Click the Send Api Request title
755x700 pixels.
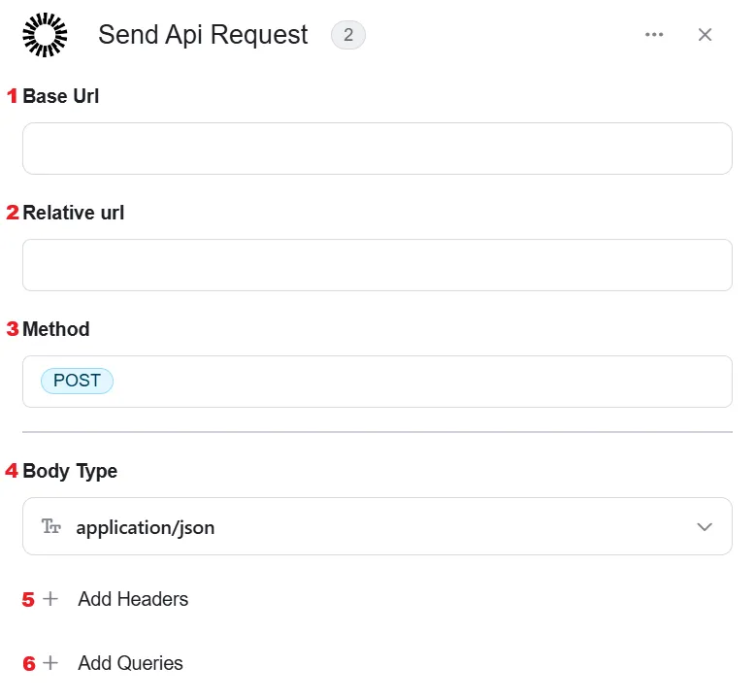(203, 35)
